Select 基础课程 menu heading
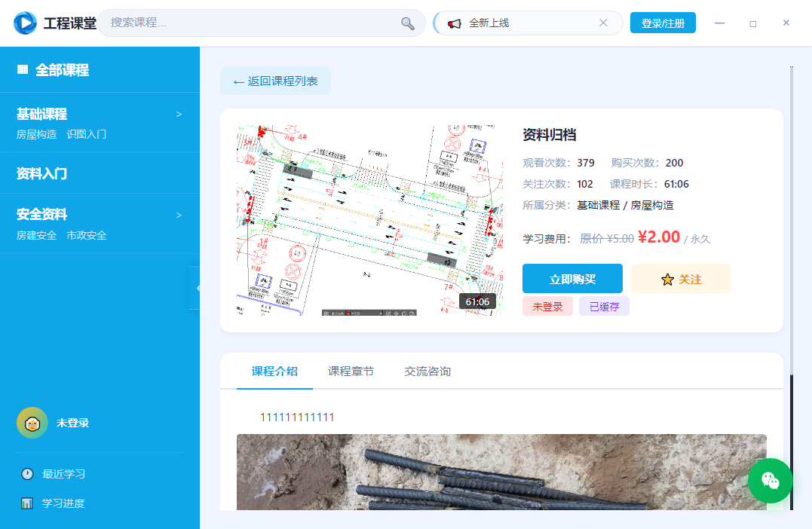 (42, 114)
